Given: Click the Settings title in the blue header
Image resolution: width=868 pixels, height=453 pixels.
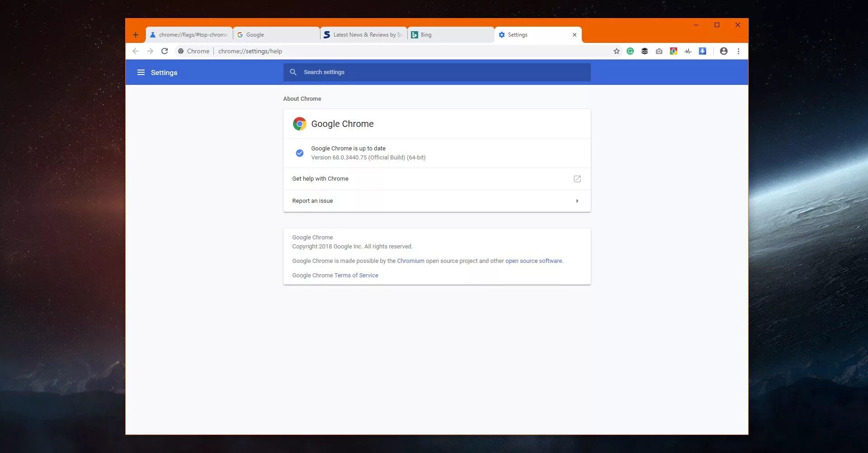Looking at the screenshot, I should pos(164,73).
